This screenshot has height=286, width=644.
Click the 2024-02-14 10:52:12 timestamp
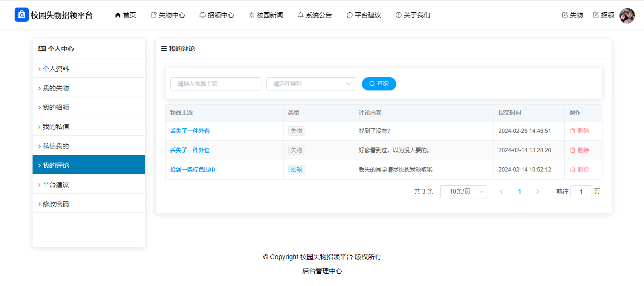coord(525,170)
